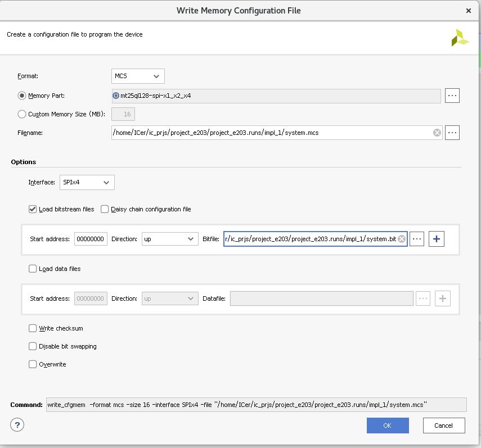Browse for memory part with ellipsis button
This screenshot has width=481, height=448.
[452, 96]
